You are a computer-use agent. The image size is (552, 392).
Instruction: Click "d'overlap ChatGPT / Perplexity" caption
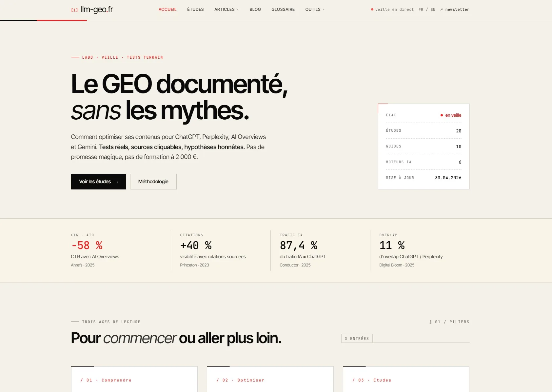point(411,257)
